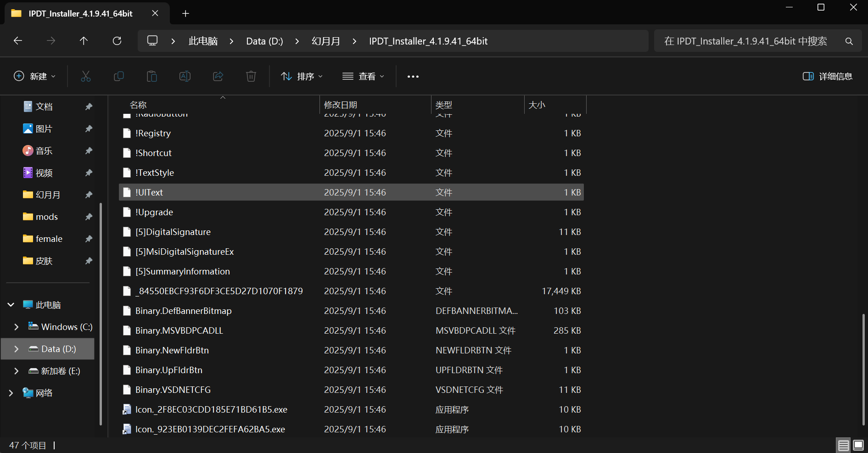Click the search magnifier icon
Screen dimensions: 868x453
(849, 41)
